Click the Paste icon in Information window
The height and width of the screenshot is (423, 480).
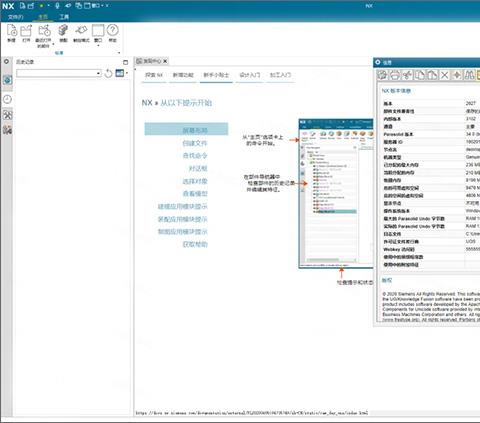point(432,75)
